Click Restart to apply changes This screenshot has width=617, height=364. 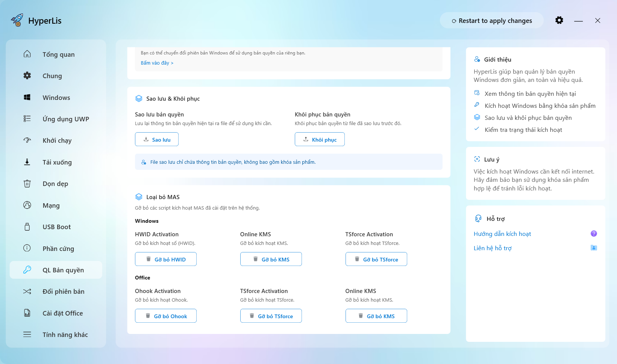pos(492,21)
